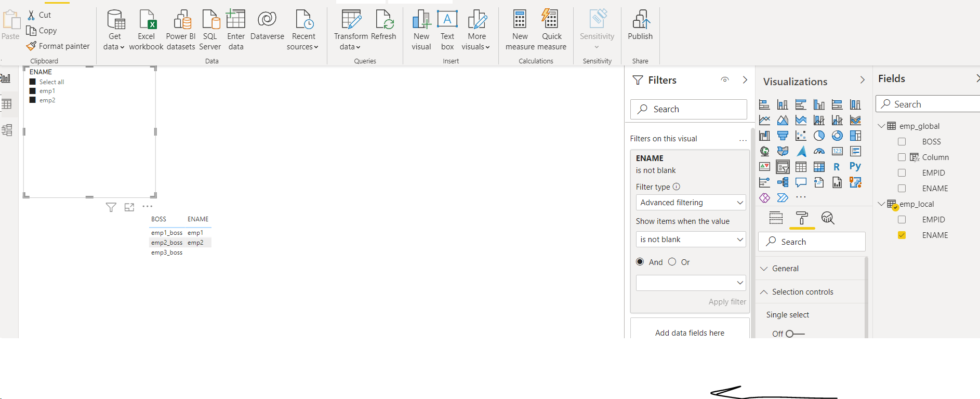Open Dataverse connector
980x399 pixels.
(267, 25)
